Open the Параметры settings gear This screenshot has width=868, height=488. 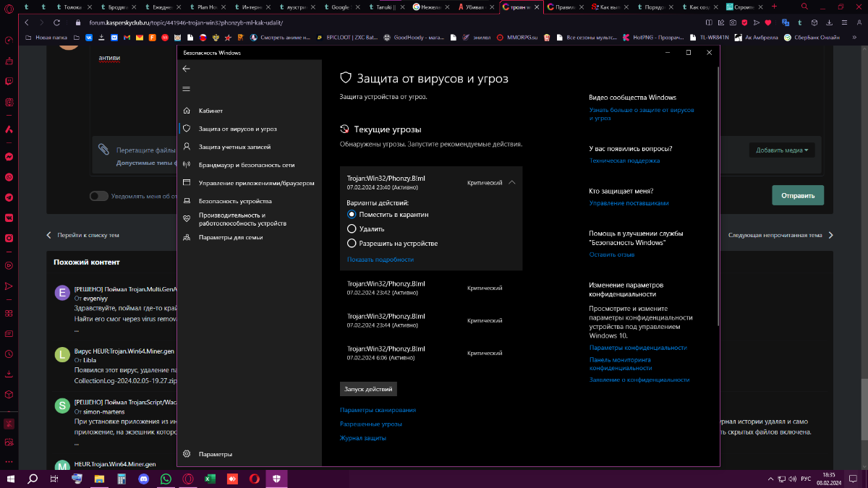(215, 454)
